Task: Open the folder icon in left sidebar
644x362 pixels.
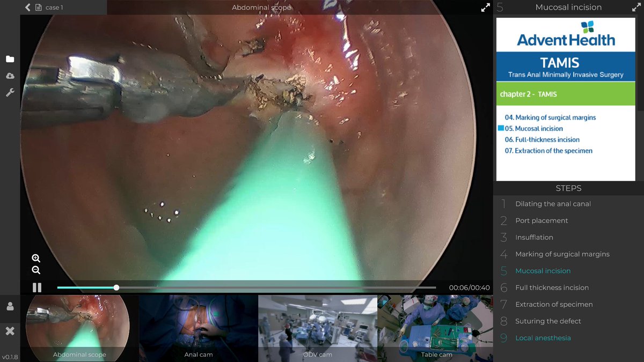Action: coord(10,59)
